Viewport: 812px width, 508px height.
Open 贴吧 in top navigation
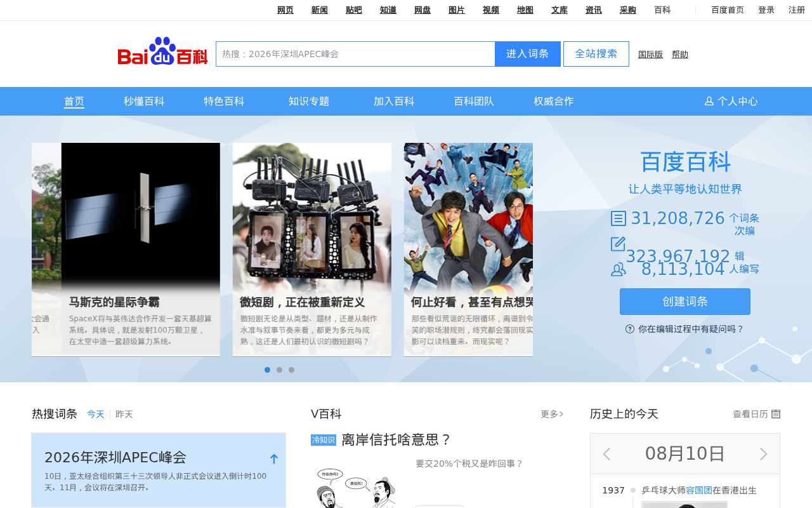tap(354, 10)
